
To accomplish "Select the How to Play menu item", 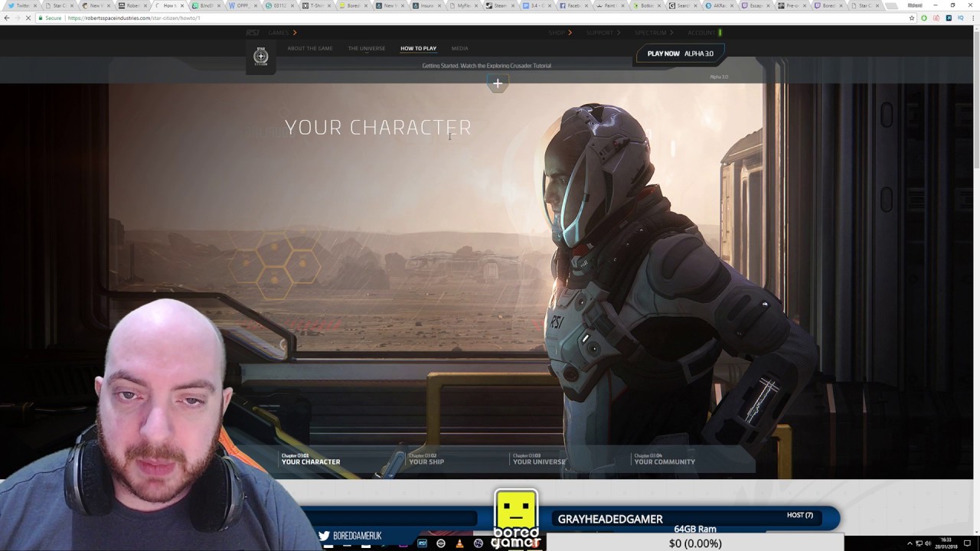I will pyautogui.click(x=418, y=48).
